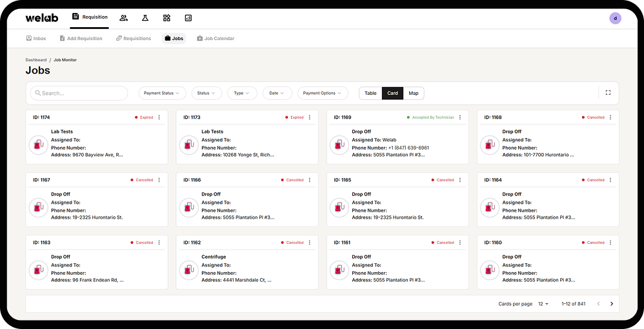Click the Job Monitor breadcrumb

tap(65, 60)
